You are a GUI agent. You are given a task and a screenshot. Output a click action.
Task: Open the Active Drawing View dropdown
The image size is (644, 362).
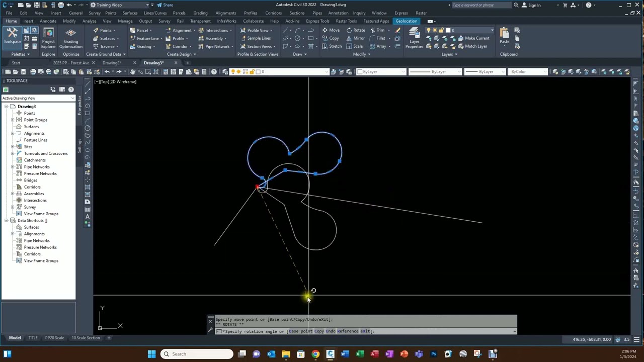38,98
